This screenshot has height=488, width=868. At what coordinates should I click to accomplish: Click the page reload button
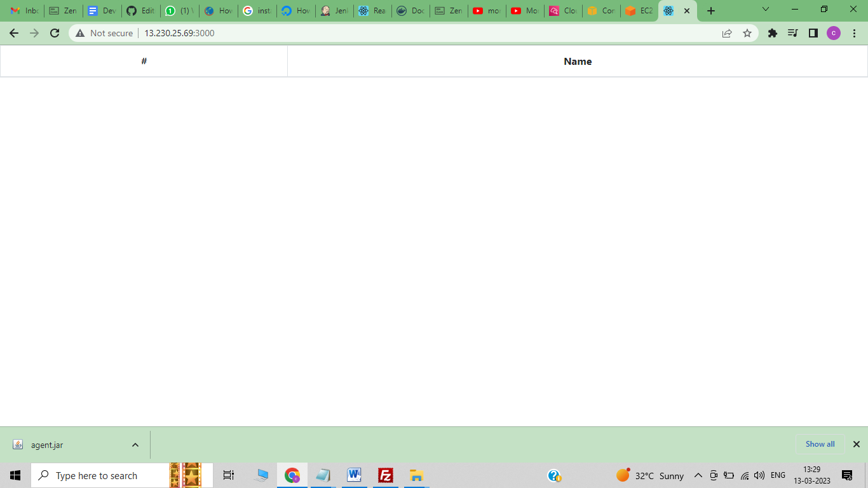tap(54, 32)
